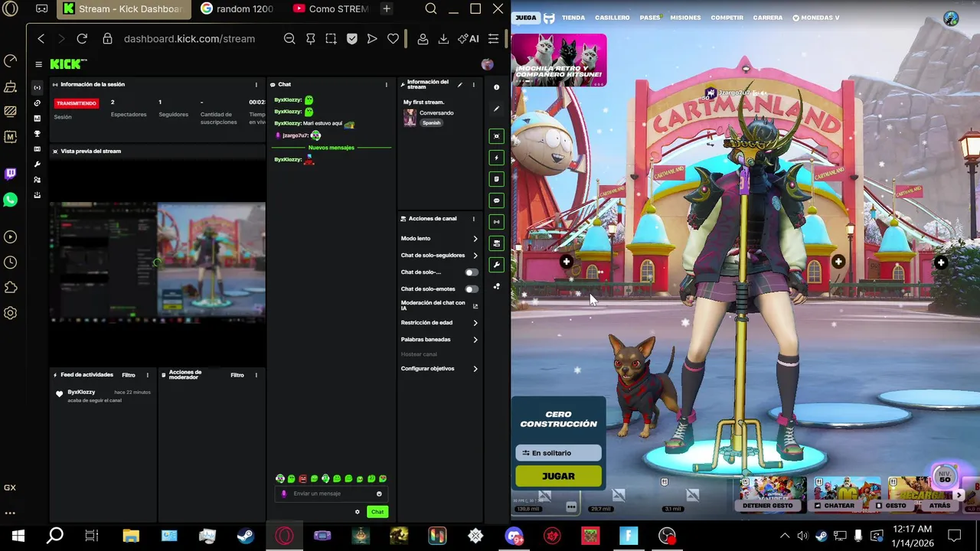Viewport: 980px width, 551px height.
Task: Open options menu of Información de la sesión
Action: (x=256, y=84)
